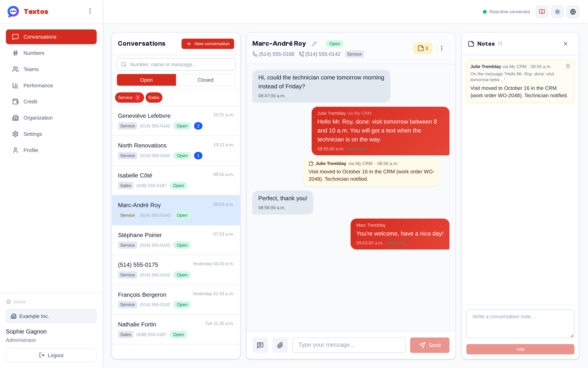Click the conversation search field

tap(176, 64)
